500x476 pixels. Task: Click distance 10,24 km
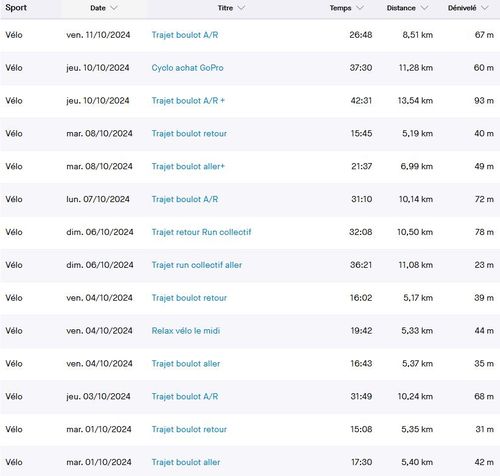[x=415, y=396]
